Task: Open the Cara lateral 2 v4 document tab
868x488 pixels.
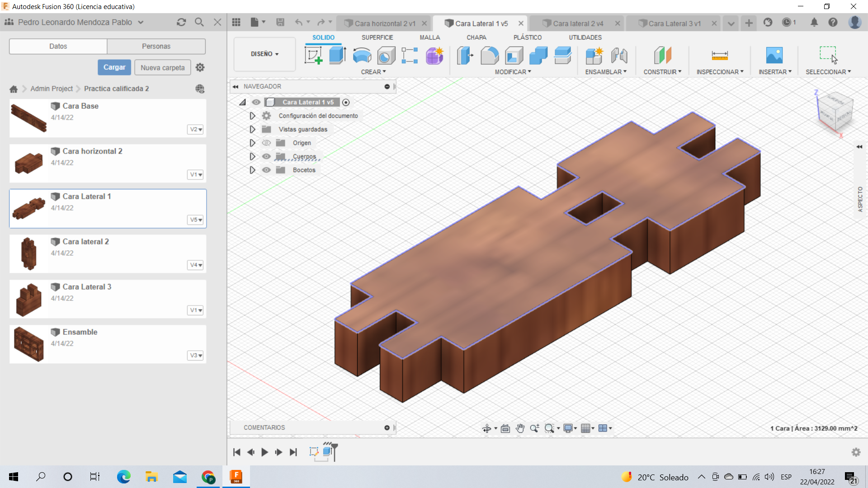Action: point(577,23)
